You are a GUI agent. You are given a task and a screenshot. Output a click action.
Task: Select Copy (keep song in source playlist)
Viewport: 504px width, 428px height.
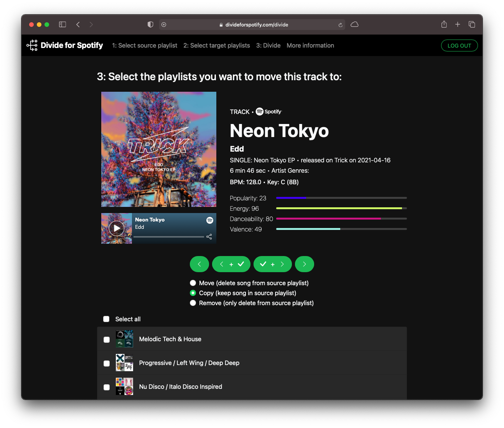coord(193,293)
